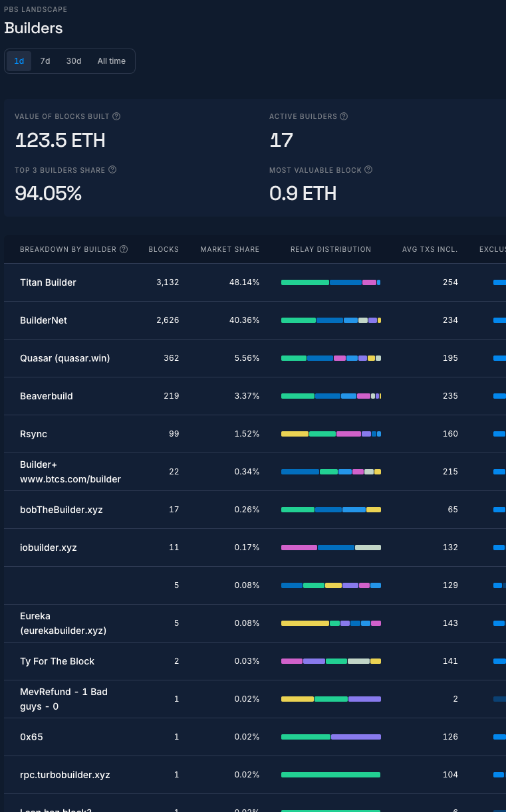Viewport: 506px width, 812px height.
Task: Click help icon beside Most Valuable Block
Action: [x=368, y=170]
